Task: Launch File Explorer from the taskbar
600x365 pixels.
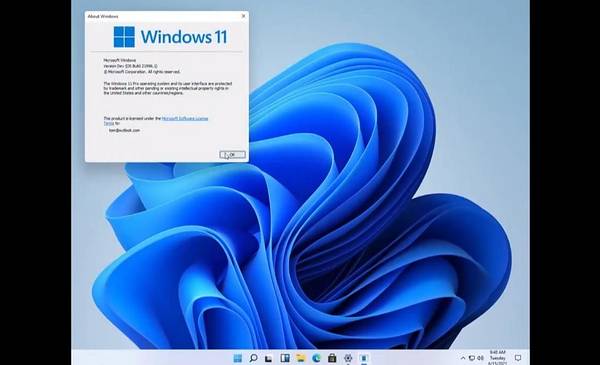Action: point(301,358)
